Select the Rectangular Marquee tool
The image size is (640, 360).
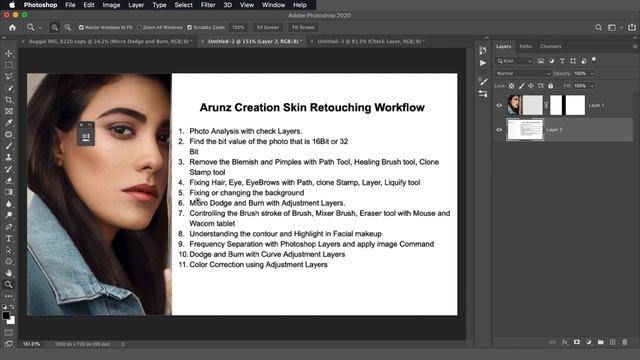9,65
